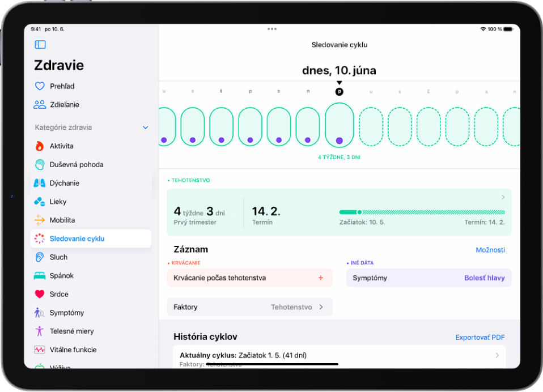Open Zdieľanie people icon
The height and width of the screenshot is (392, 543).
tap(40, 104)
